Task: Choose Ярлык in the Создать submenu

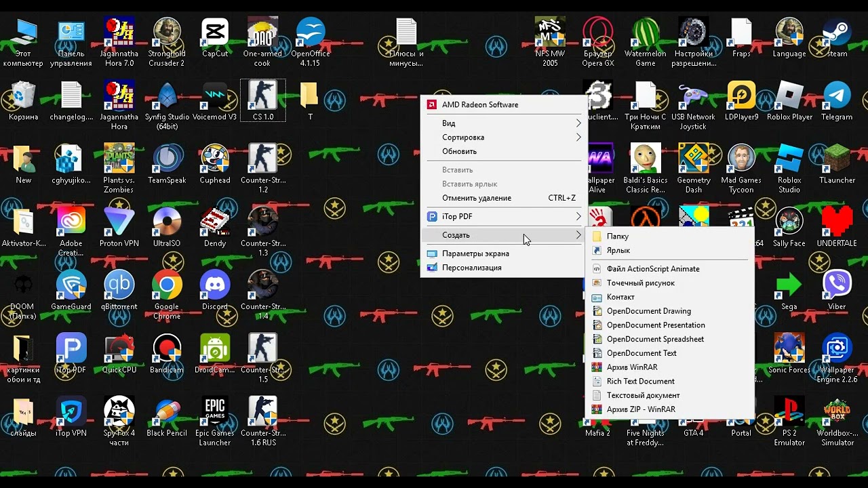Action: [x=669, y=251]
